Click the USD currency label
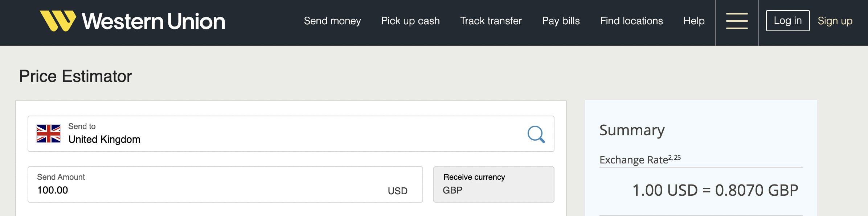 [x=397, y=191]
